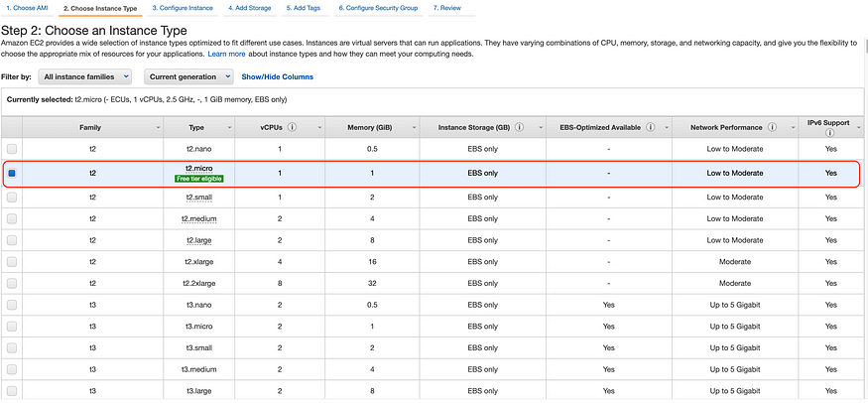Open the Learn more link
868x403 pixels.
[226, 54]
